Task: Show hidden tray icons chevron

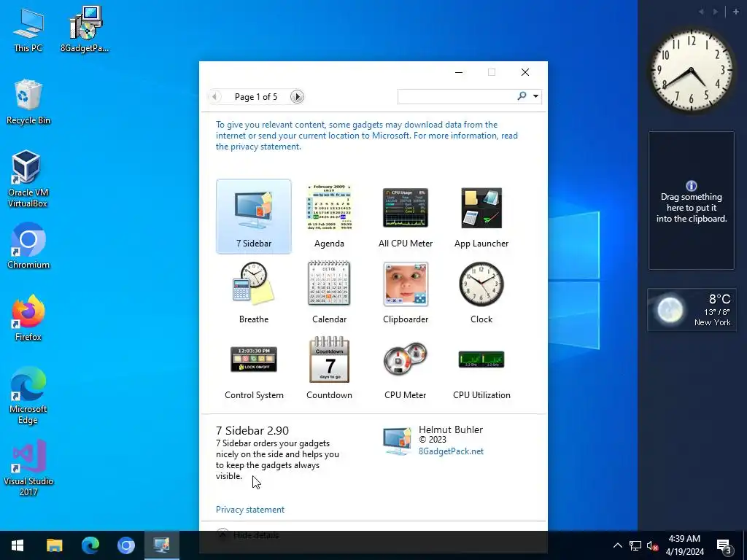Action: click(x=617, y=545)
